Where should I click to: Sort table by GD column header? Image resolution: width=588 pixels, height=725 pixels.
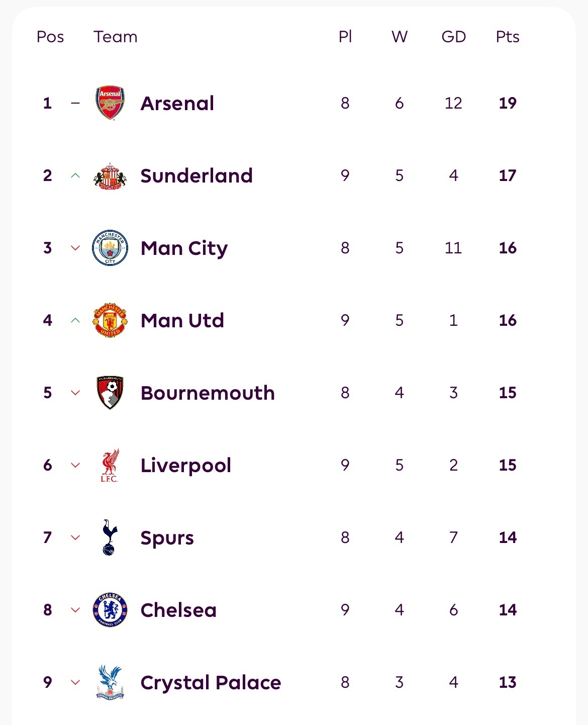453,37
